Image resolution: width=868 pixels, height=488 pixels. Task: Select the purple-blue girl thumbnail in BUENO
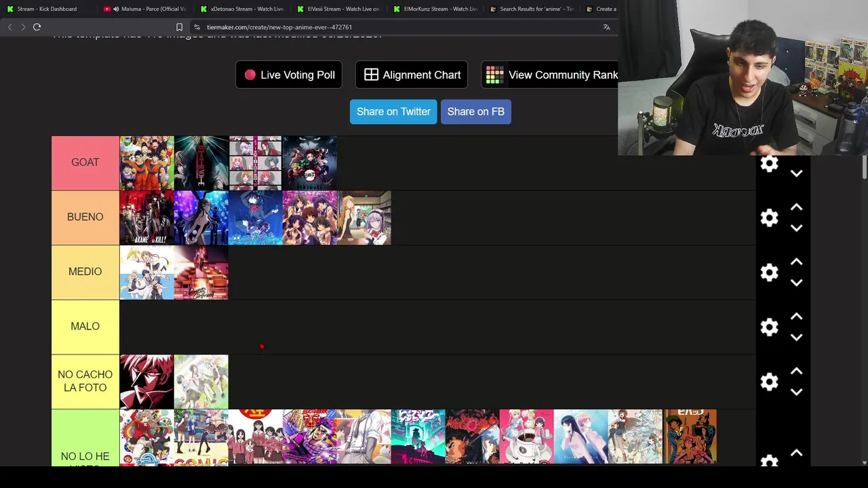201,218
